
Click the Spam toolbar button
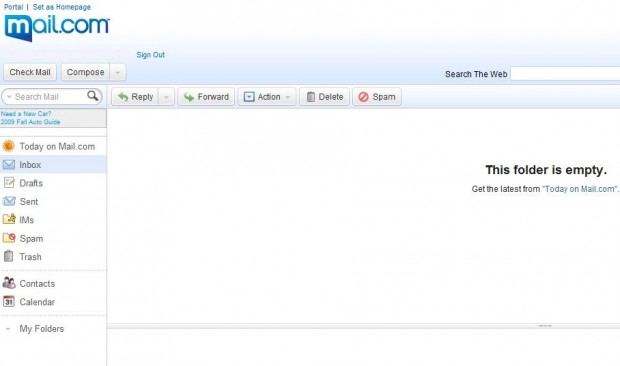tap(377, 97)
